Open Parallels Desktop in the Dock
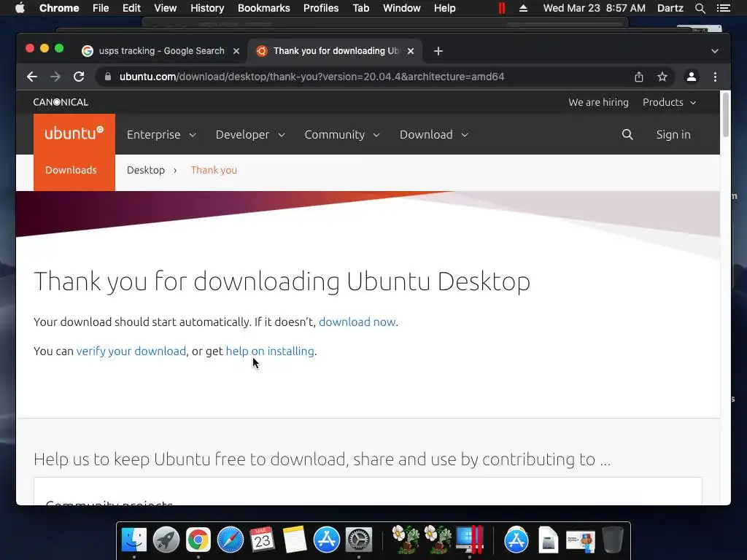747x560 pixels. (x=470, y=540)
